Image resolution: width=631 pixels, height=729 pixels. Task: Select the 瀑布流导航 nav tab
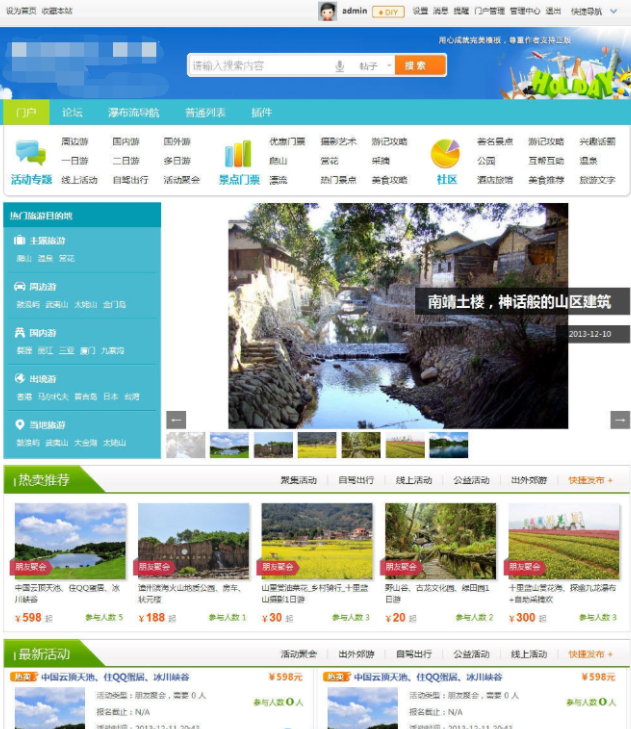pos(133,113)
